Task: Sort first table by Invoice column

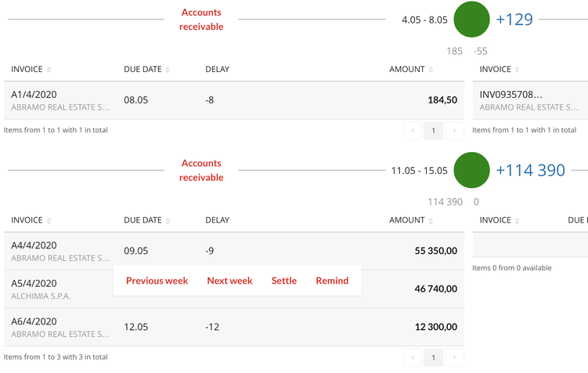Action: (x=31, y=70)
